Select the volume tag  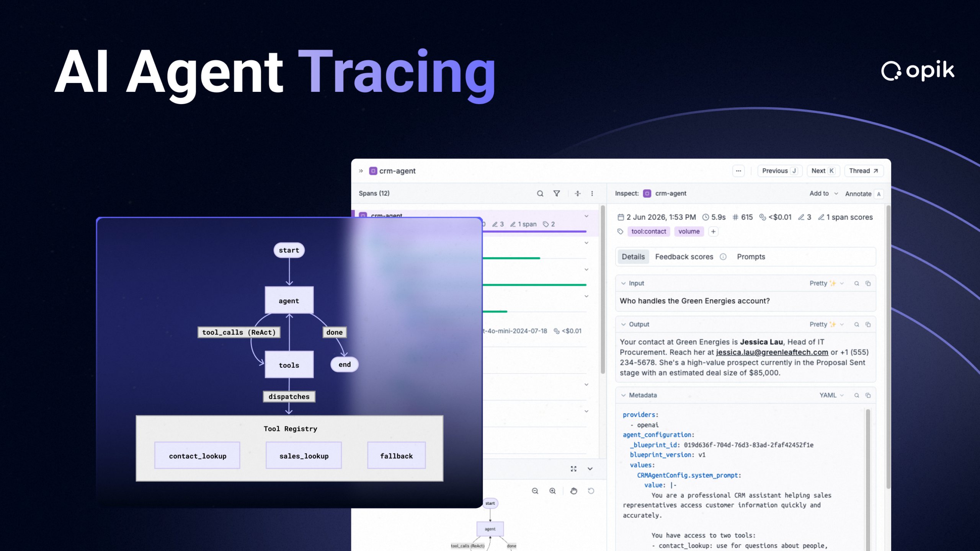pos(689,231)
